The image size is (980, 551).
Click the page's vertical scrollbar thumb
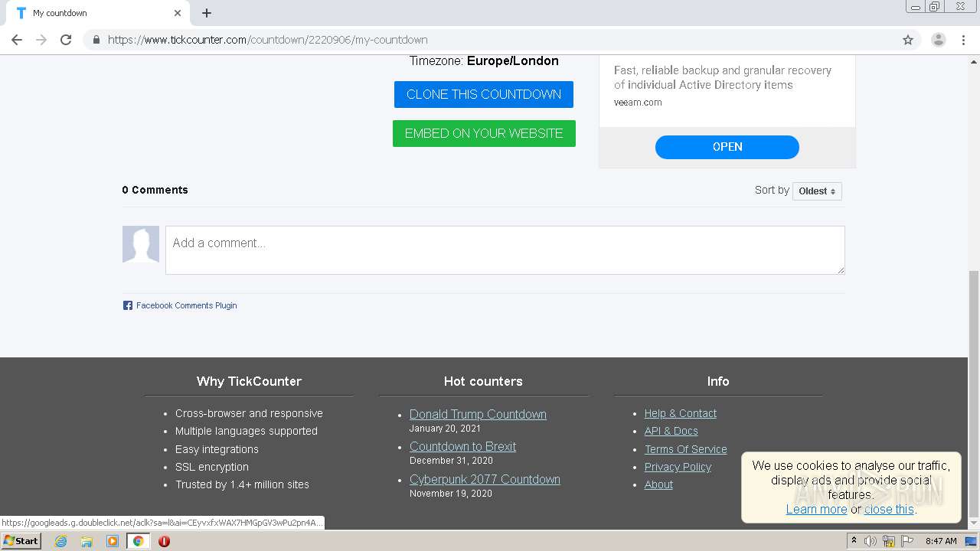tap(974, 394)
